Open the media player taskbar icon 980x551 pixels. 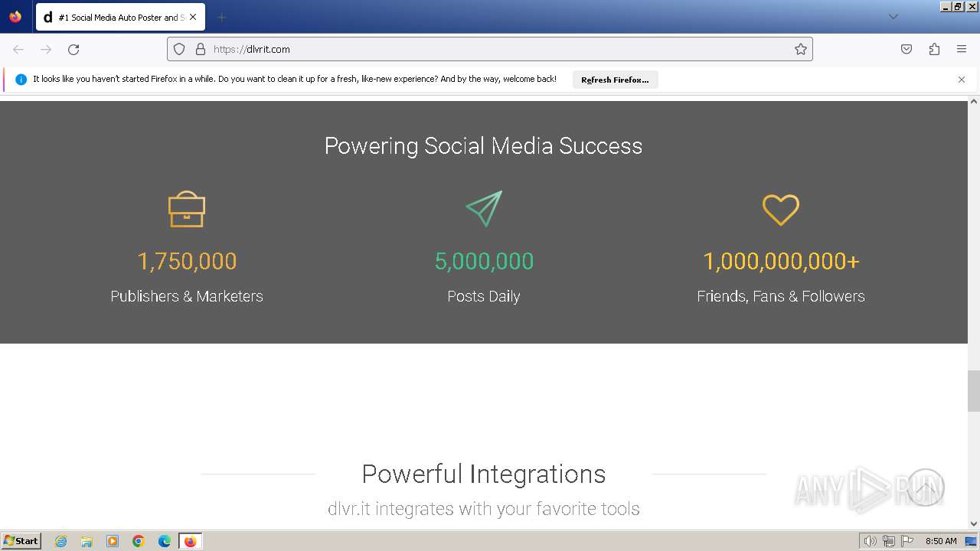(x=113, y=541)
